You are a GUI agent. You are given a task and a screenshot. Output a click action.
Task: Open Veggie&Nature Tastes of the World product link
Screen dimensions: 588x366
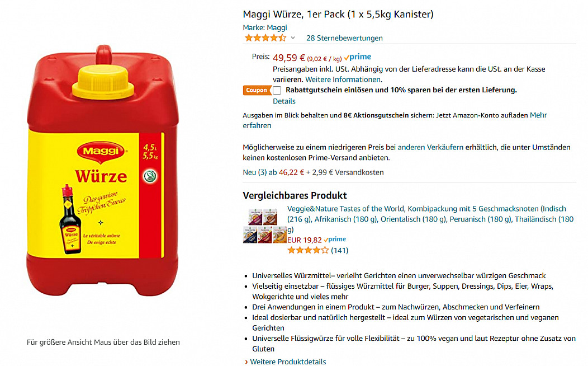(x=430, y=219)
